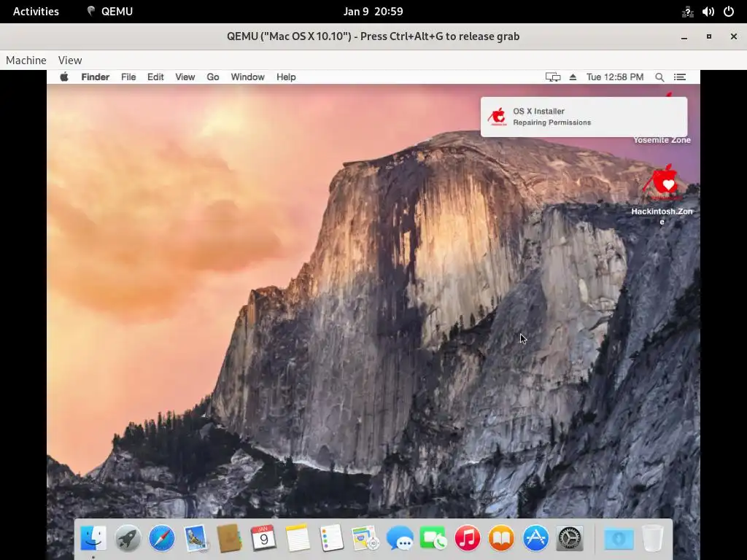Click the GNOME volume speaker icon
The height and width of the screenshot is (560, 747).
pos(708,12)
